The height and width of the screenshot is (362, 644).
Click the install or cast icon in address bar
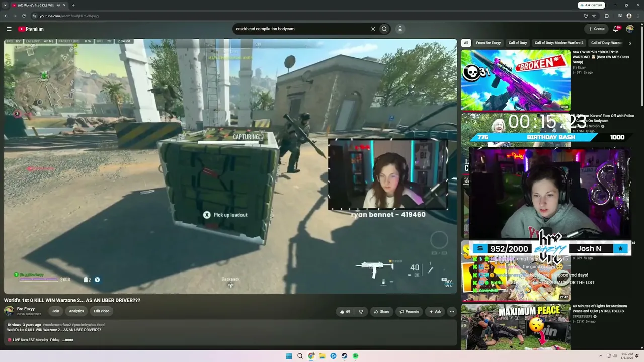click(586, 16)
